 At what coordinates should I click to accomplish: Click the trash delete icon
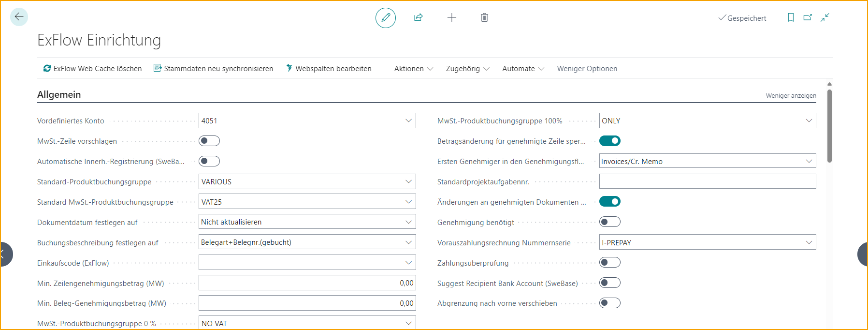click(x=484, y=17)
